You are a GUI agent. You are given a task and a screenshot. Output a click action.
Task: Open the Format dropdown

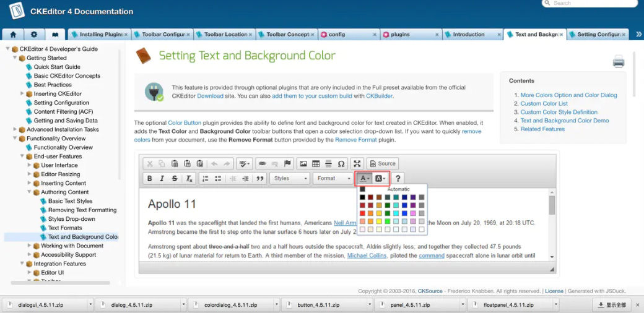coord(333,178)
